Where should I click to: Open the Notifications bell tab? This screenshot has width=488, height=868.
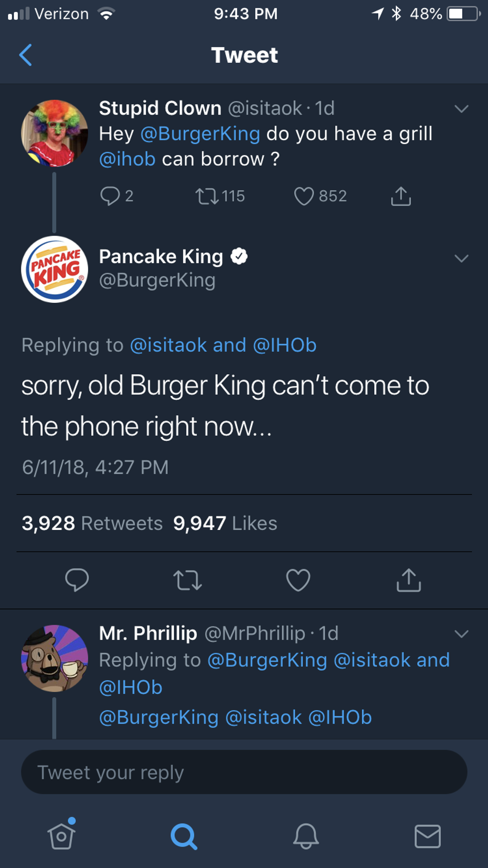pyautogui.click(x=306, y=836)
